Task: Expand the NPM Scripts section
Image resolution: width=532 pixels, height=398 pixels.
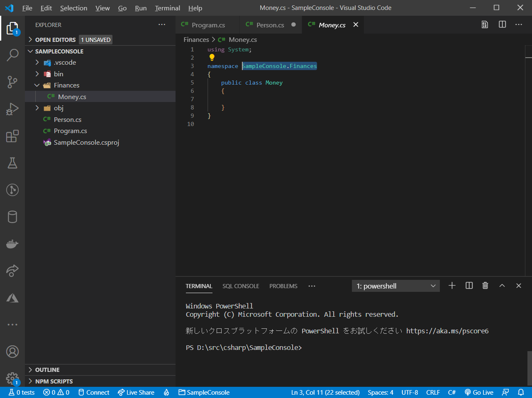Action: point(100,381)
